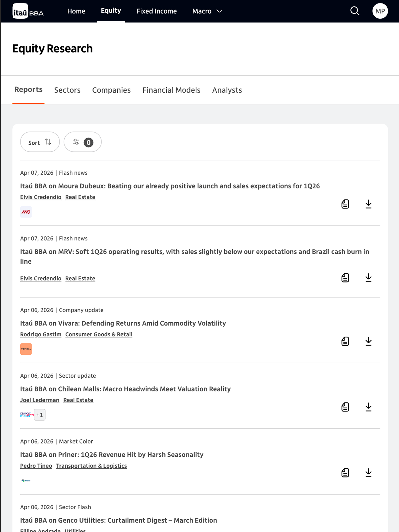
Task: Download the Priner report
Action: 368,473
